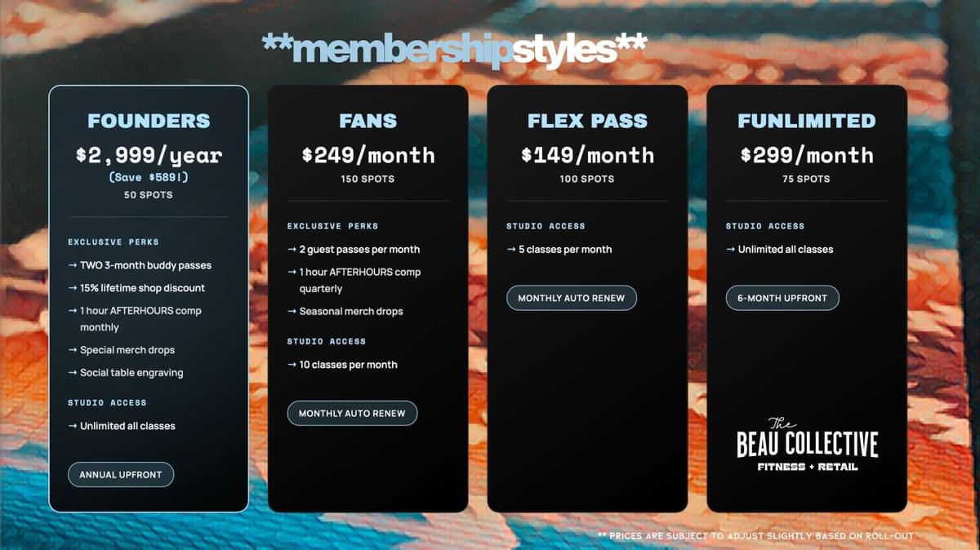Click the $2,999/year price
Viewport: 980px width, 550px height.
[149, 155]
